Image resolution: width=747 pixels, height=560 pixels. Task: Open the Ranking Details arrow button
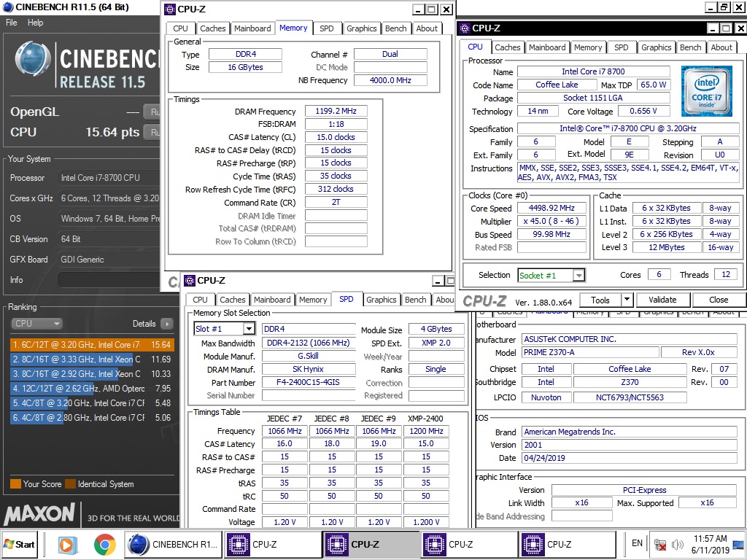pyautogui.click(x=167, y=324)
